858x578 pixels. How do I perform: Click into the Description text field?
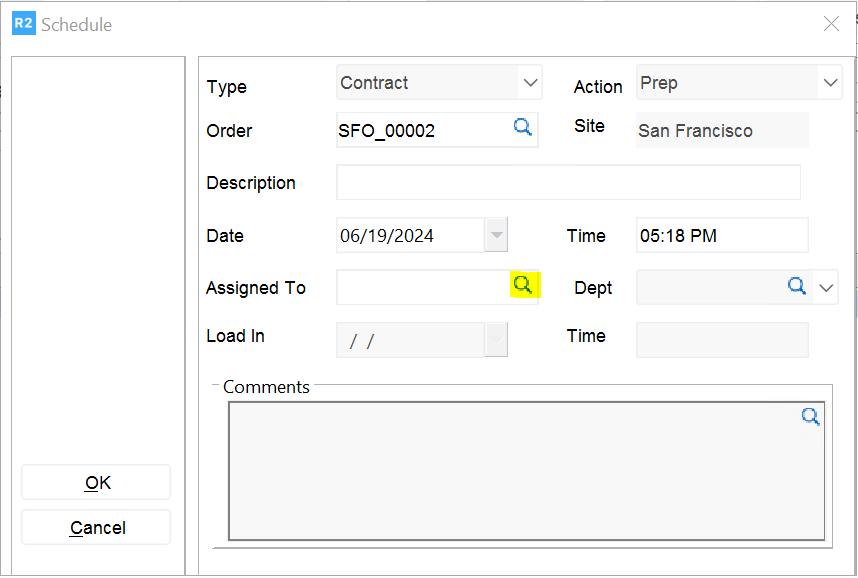coord(568,183)
